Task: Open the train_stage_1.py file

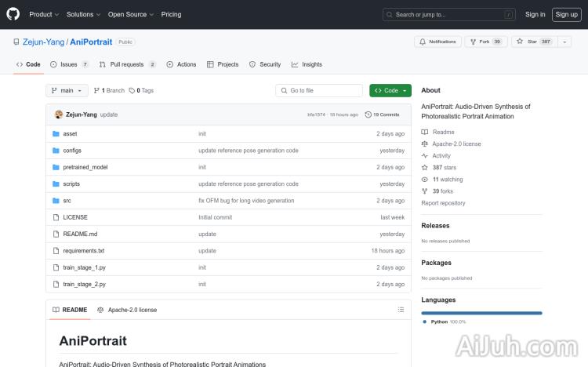Action: (x=84, y=267)
